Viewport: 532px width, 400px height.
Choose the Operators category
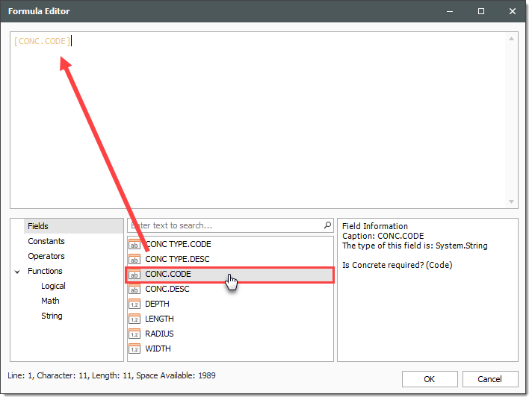pos(46,256)
